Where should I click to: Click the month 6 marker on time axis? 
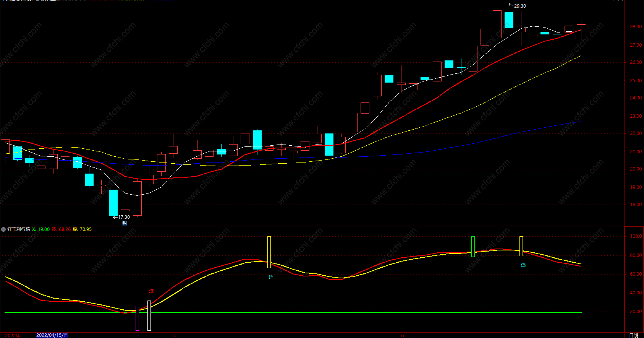click(403, 336)
